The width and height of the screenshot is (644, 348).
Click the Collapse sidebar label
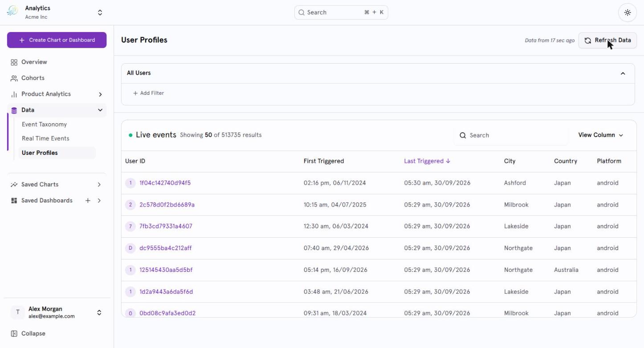click(x=33, y=334)
